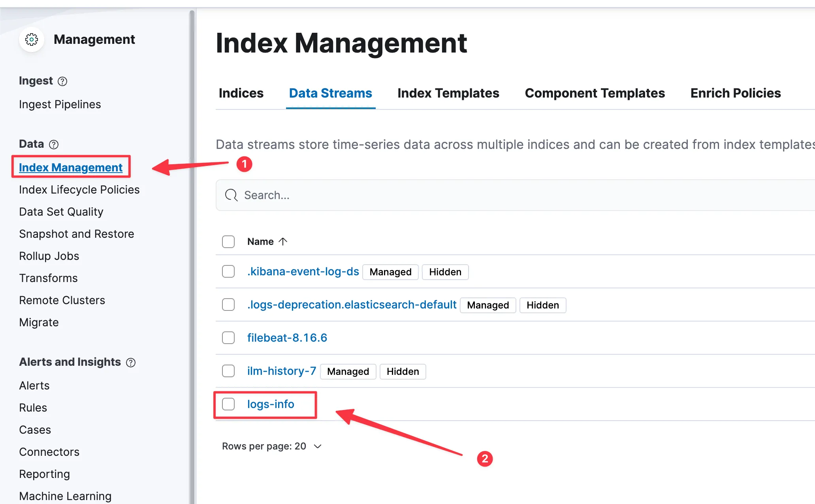Open Index Lifecycle Policies in the sidebar
Image resolution: width=815 pixels, height=504 pixels.
point(79,190)
